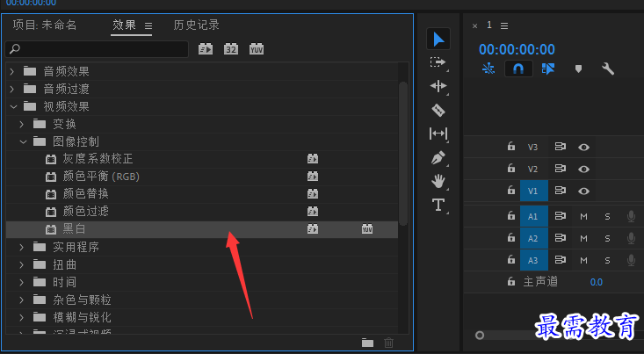
Task: Click the Effects panel vertical scrollbar
Action: 403,154
